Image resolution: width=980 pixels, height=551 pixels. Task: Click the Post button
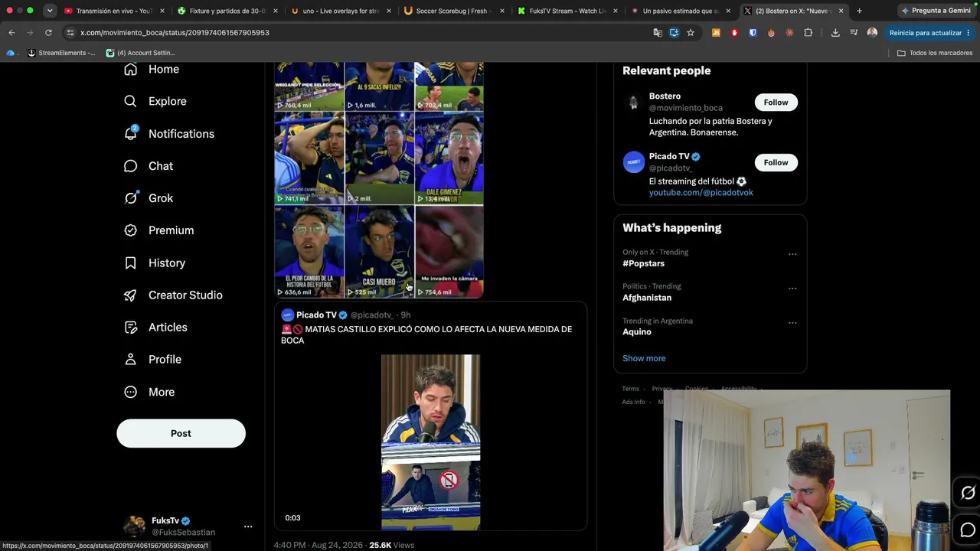181,433
